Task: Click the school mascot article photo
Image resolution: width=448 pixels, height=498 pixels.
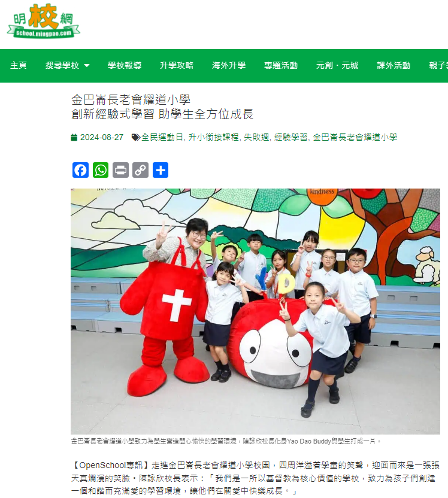Action: pyautogui.click(x=256, y=311)
